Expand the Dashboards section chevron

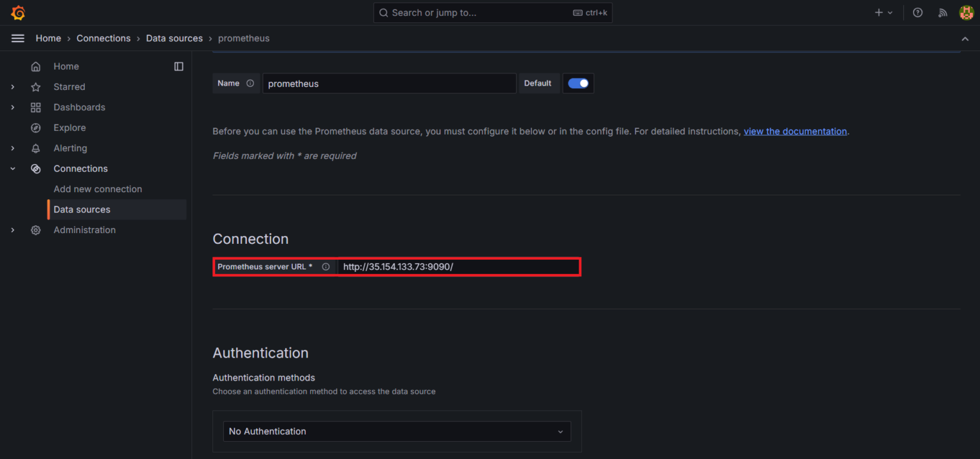click(12, 107)
